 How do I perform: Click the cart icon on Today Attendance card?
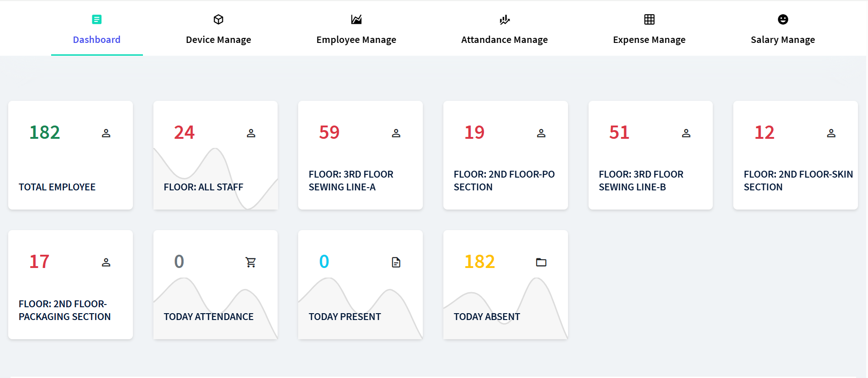pos(251,262)
